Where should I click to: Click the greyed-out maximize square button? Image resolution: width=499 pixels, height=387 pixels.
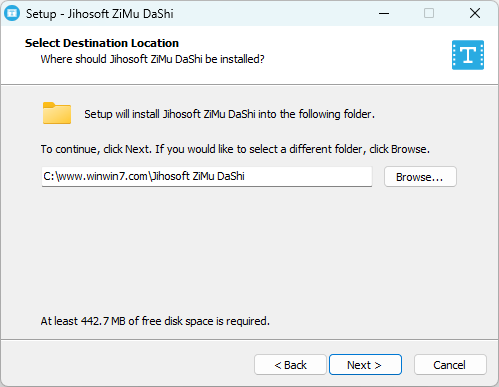(429, 13)
